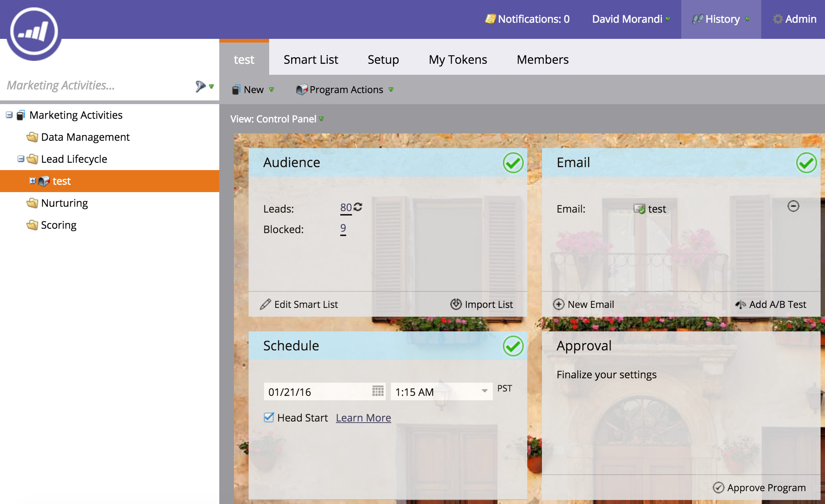Viewport: 825px width, 504px height.
Task: Open Admin via gear icon
Action: coord(777,19)
